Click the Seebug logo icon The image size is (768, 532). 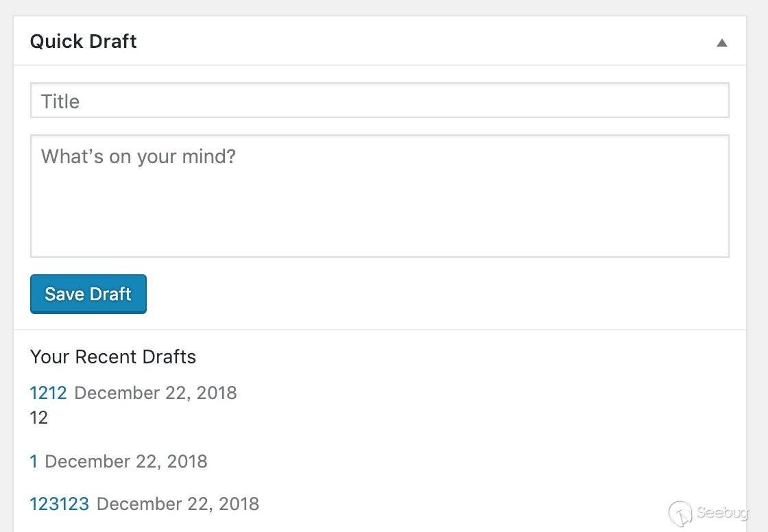680,513
